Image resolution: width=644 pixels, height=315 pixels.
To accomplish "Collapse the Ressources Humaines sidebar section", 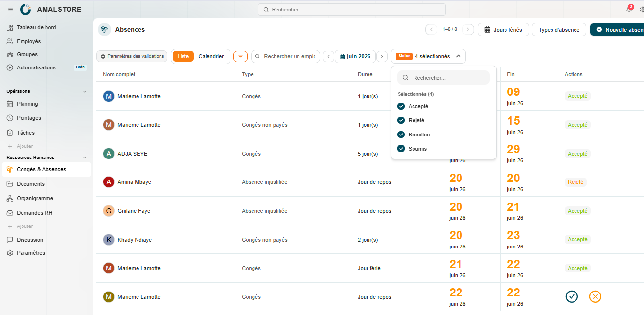I will [84, 157].
